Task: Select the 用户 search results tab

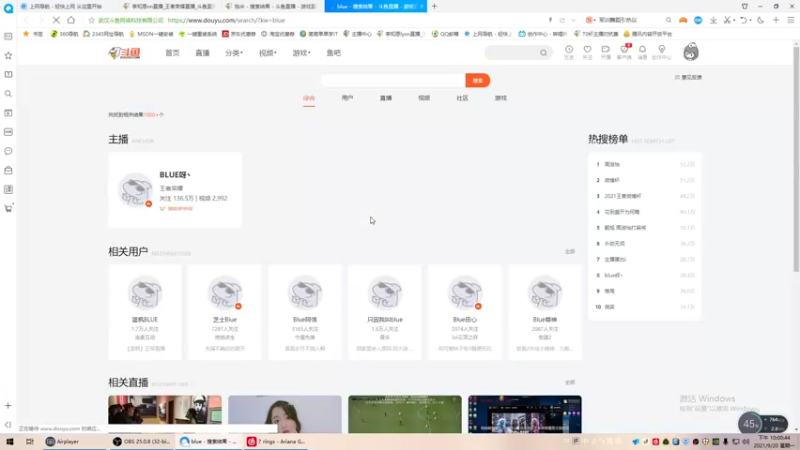Action: click(347, 98)
